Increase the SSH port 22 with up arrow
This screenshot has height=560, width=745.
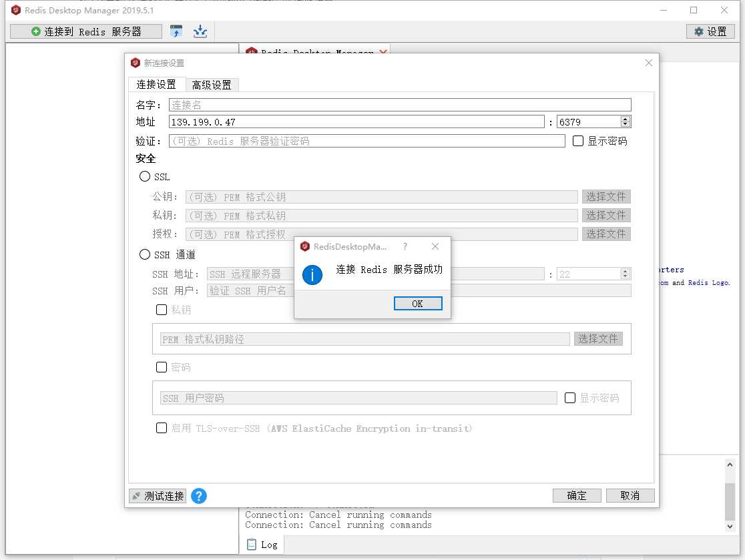point(626,271)
